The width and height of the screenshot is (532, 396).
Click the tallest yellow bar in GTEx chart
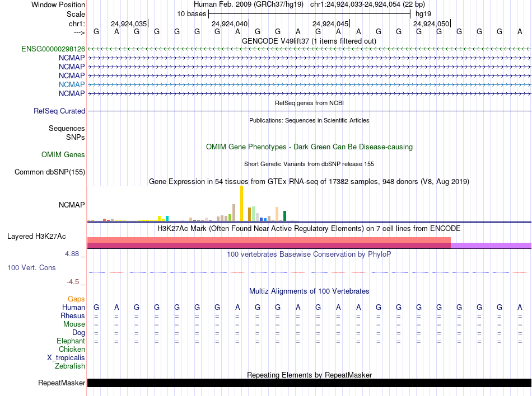coord(241,203)
